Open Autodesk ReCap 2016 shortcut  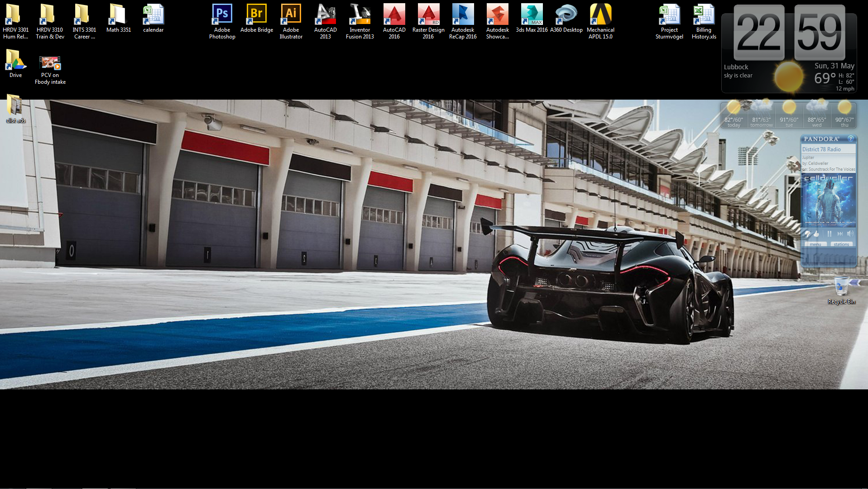click(x=463, y=21)
